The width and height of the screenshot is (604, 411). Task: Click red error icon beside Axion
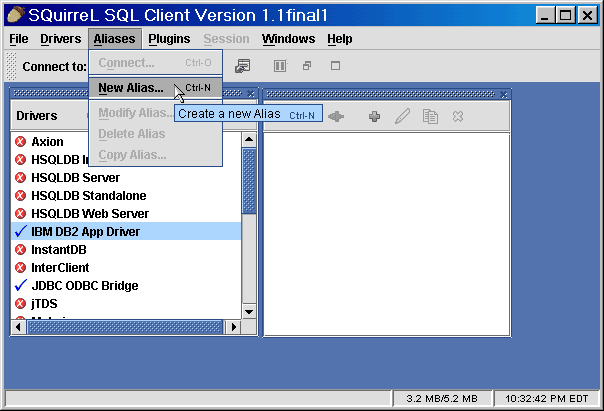tap(20, 142)
